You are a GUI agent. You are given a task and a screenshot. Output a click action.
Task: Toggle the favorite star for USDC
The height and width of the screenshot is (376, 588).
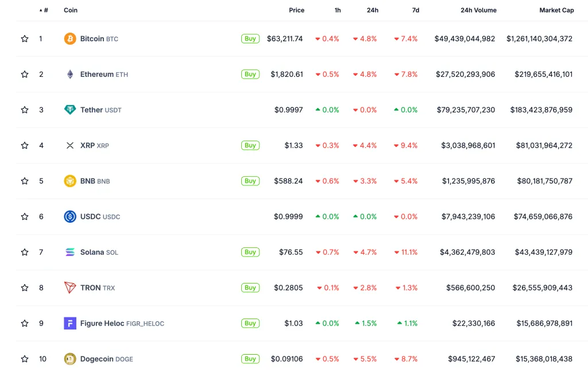pos(25,217)
